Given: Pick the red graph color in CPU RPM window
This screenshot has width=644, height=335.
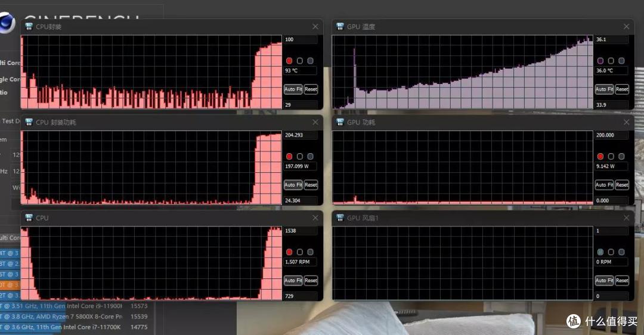Looking at the screenshot, I should click(289, 252).
